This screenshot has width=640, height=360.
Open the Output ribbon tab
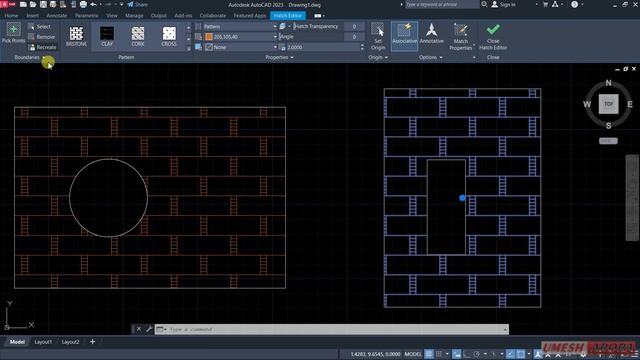(x=159, y=16)
